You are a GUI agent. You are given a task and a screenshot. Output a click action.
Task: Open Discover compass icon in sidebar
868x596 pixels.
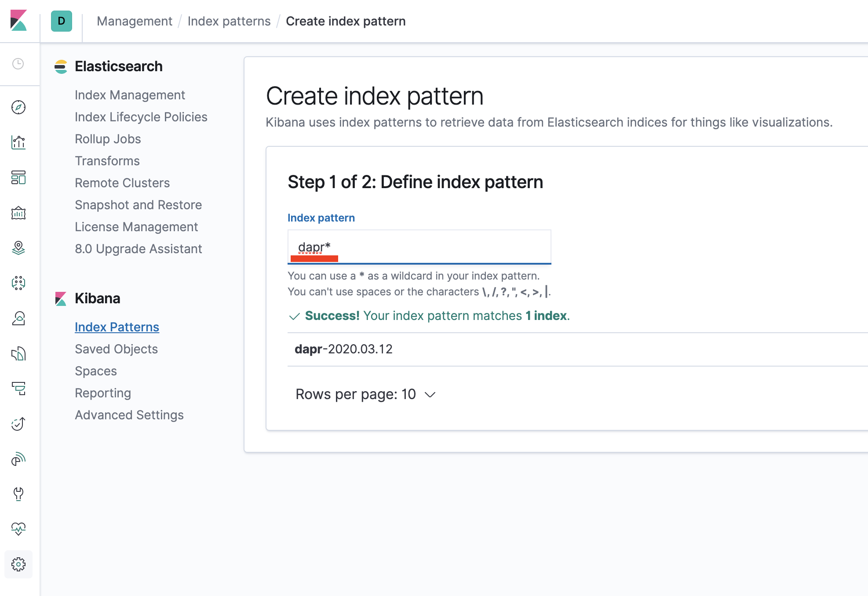tap(18, 107)
